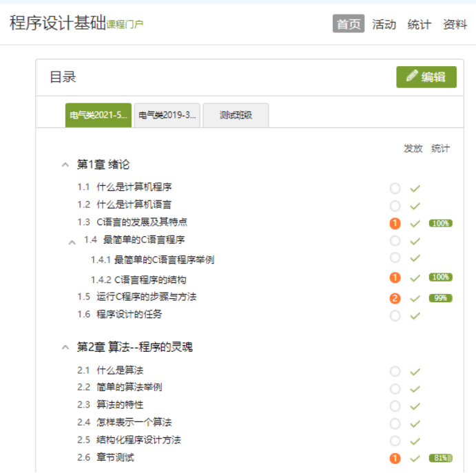Viewport: 476px width, 473px height.
Task: Toggle publish circle for 1.2 什么是计算机语言
Action: pyautogui.click(x=395, y=205)
